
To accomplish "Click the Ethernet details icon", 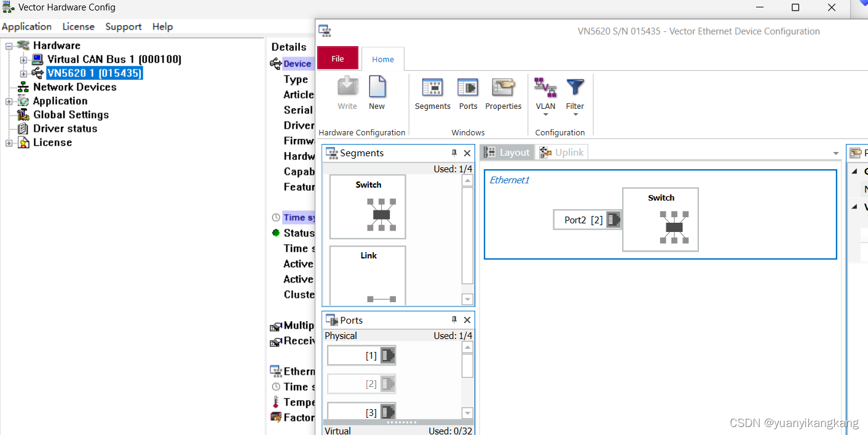I will (x=276, y=371).
